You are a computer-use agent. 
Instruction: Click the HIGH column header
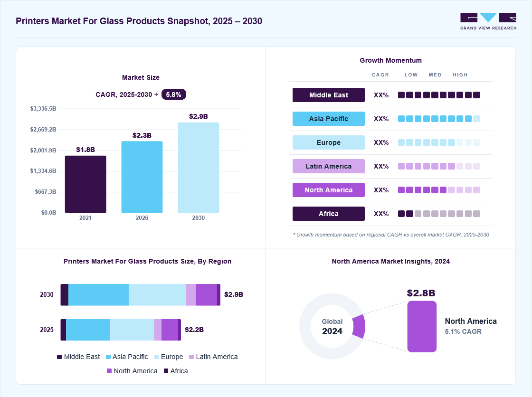460,75
